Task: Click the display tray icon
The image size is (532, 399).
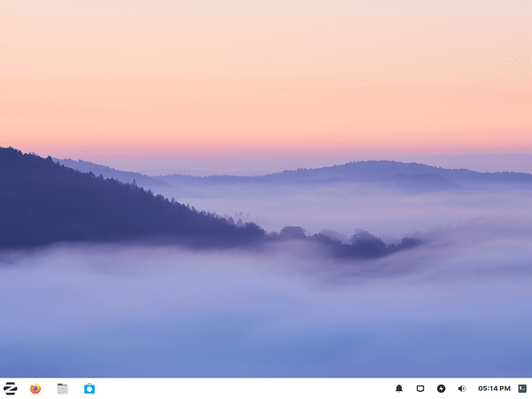Action: click(420, 389)
